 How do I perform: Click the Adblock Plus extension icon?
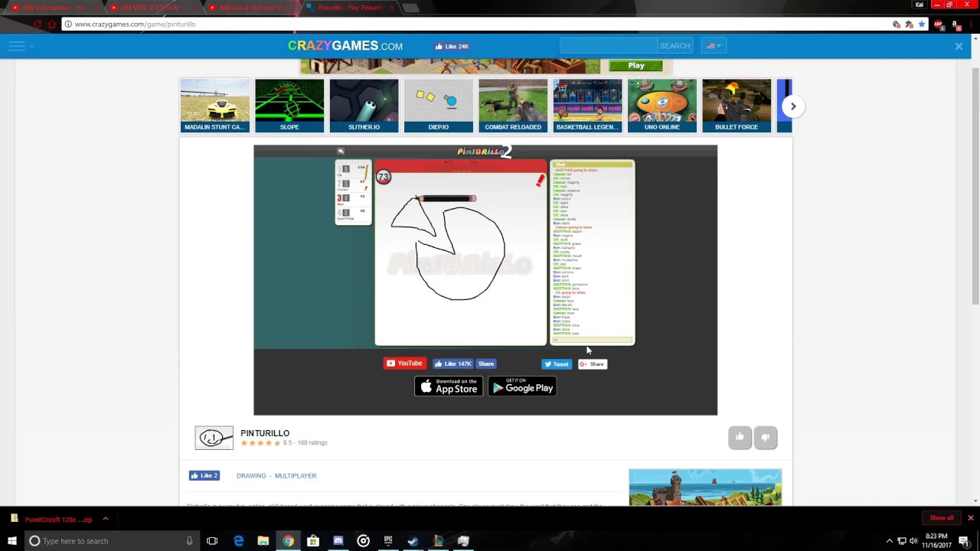(x=939, y=24)
